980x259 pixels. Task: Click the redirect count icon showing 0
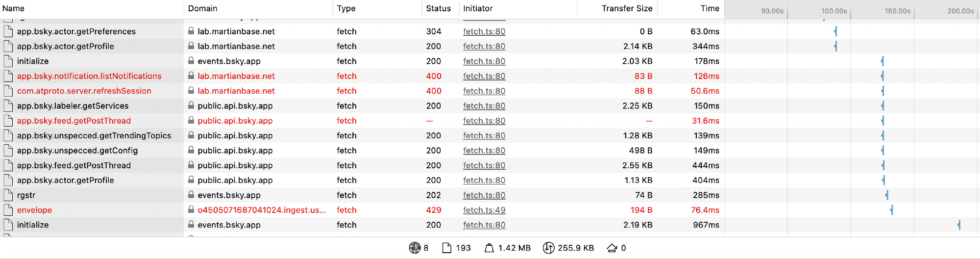coord(612,248)
